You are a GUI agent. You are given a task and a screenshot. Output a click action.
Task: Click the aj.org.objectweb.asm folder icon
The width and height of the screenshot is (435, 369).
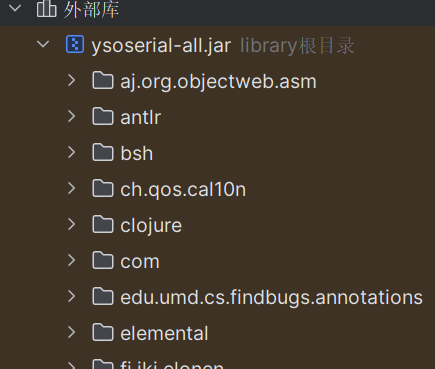[x=103, y=80]
